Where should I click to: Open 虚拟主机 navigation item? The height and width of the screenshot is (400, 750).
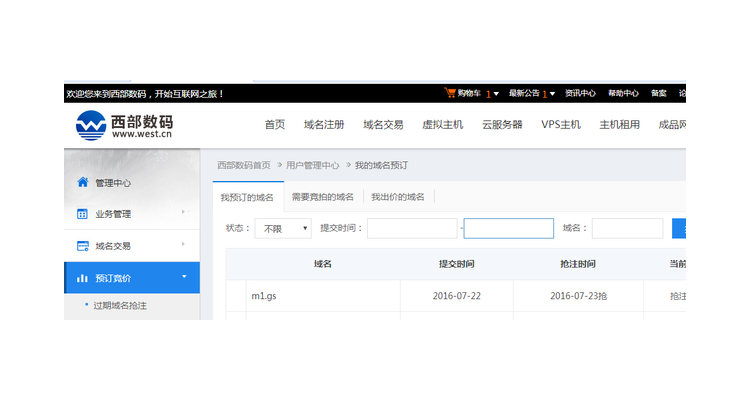tap(442, 125)
